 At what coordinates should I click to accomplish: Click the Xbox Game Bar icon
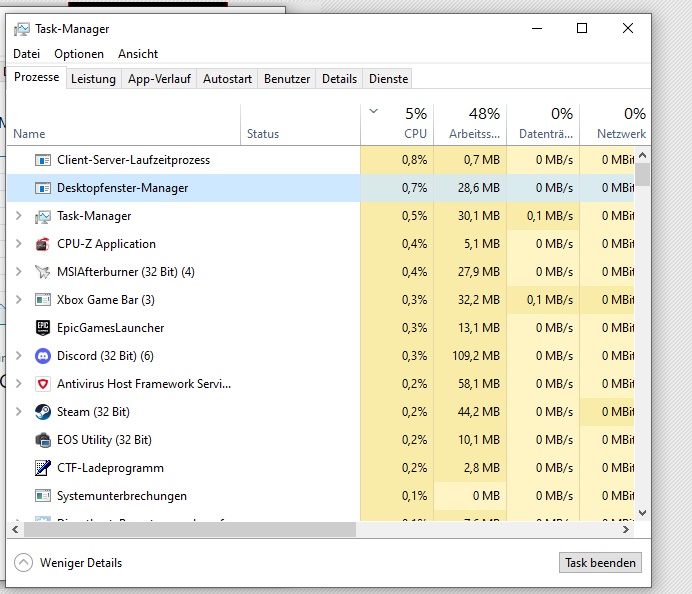pyautogui.click(x=43, y=300)
